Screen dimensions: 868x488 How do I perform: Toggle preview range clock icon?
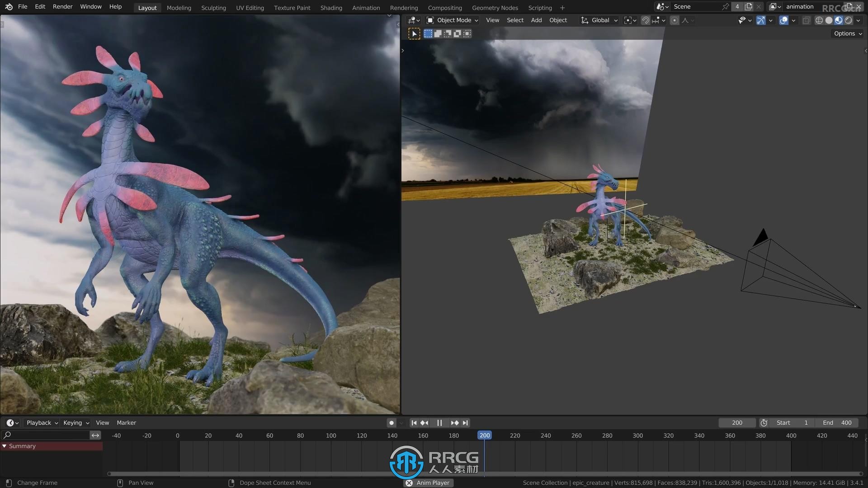tap(764, 423)
